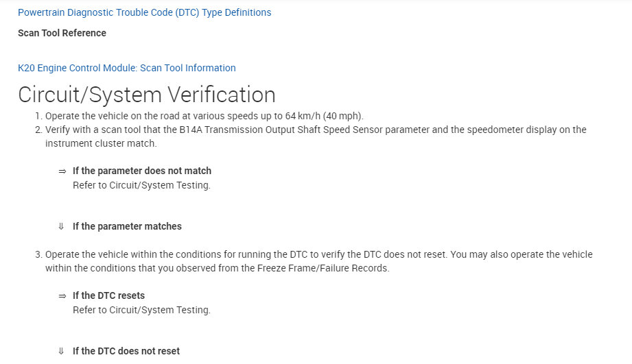632x364 pixels.
Task: Click 'Refer to Circuit/System Testing' under DTC resets
Action: [x=141, y=310]
